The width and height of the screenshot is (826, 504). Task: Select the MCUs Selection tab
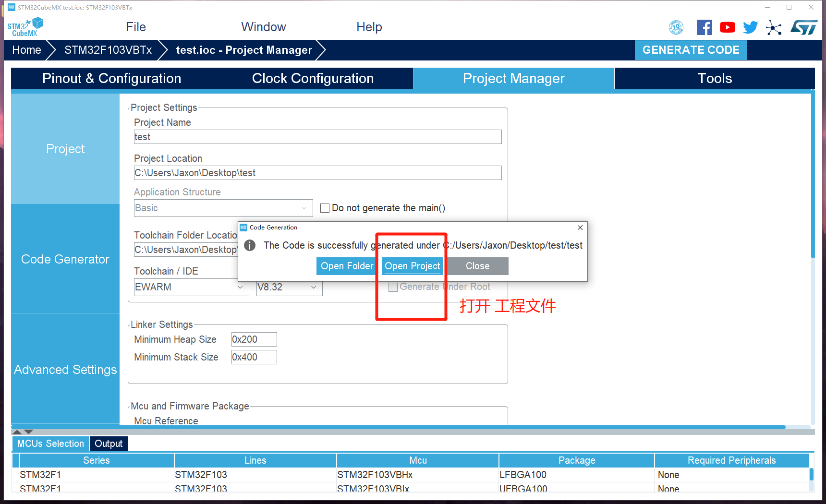50,444
